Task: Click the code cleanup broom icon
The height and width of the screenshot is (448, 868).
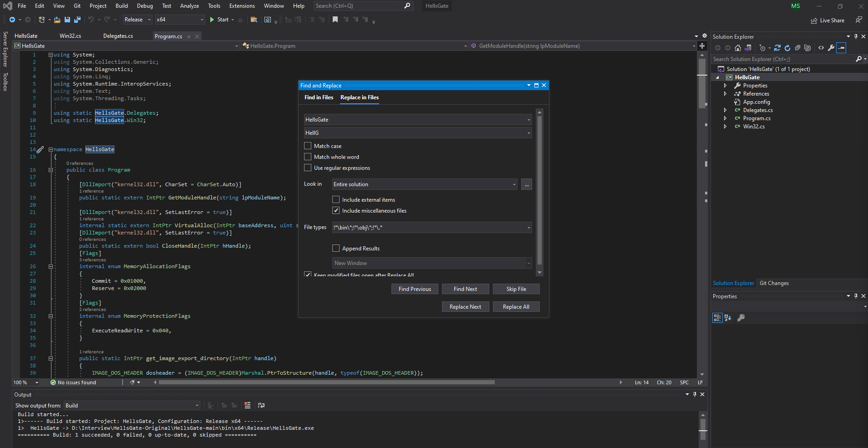Action: coord(132,382)
